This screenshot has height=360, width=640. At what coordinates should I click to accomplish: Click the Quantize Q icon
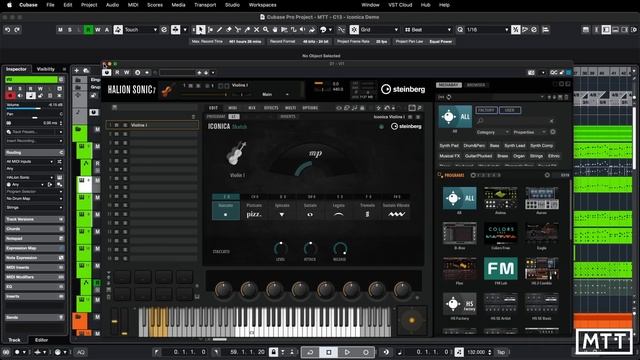coord(460,30)
